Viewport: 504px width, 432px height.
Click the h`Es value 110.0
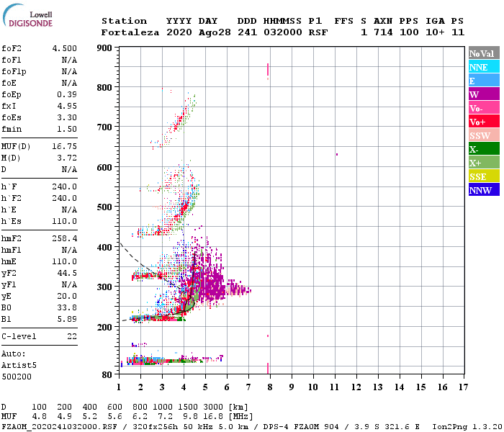[65, 221]
